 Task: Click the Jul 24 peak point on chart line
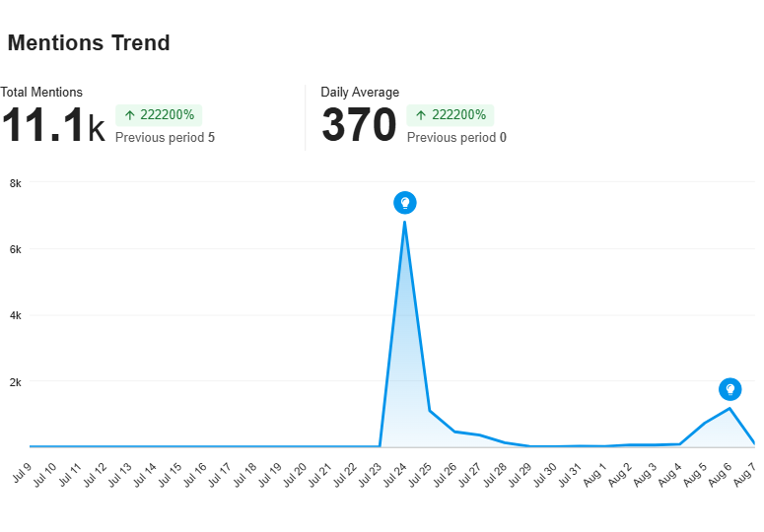pyautogui.click(x=405, y=222)
